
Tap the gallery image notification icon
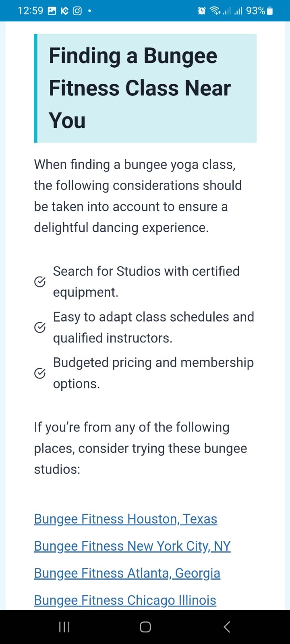pyautogui.click(x=52, y=11)
